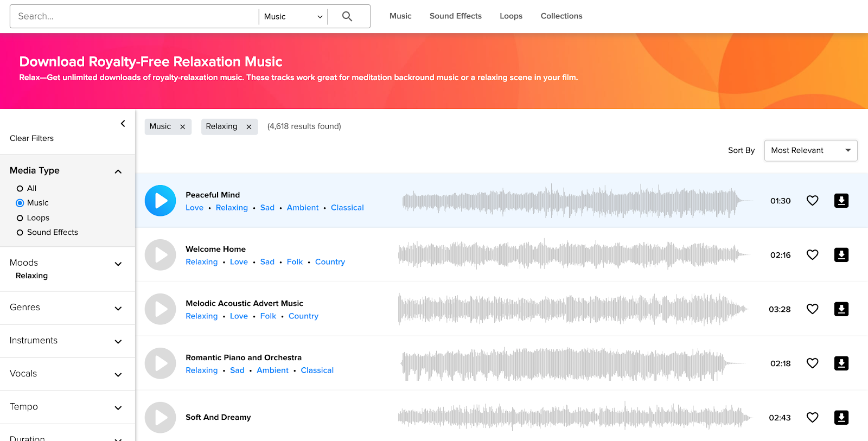The height and width of the screenshot is (441, 868).
Task: Open the Loops nav item
Action: coord(511,16)
